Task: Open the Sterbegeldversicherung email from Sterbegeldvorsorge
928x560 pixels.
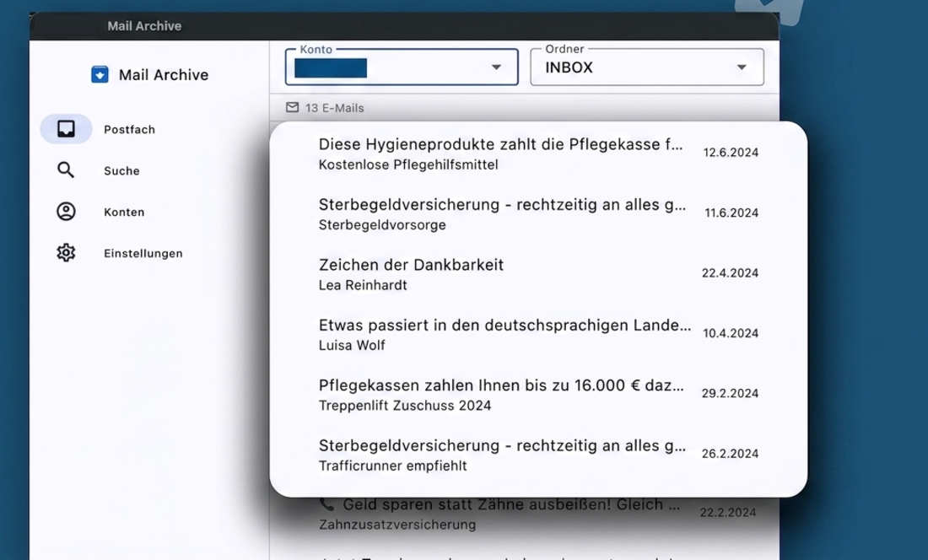Action: (x=538, y=213)
